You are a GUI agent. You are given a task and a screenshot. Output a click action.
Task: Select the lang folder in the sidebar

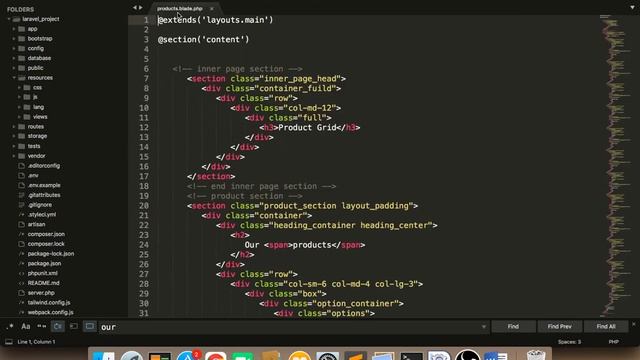(38, 107)
